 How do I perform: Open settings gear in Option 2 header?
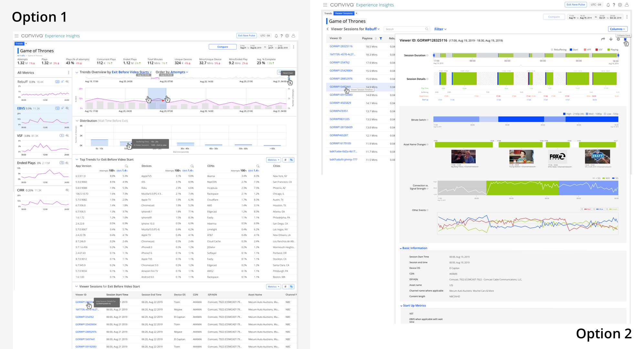coord(620,5)
